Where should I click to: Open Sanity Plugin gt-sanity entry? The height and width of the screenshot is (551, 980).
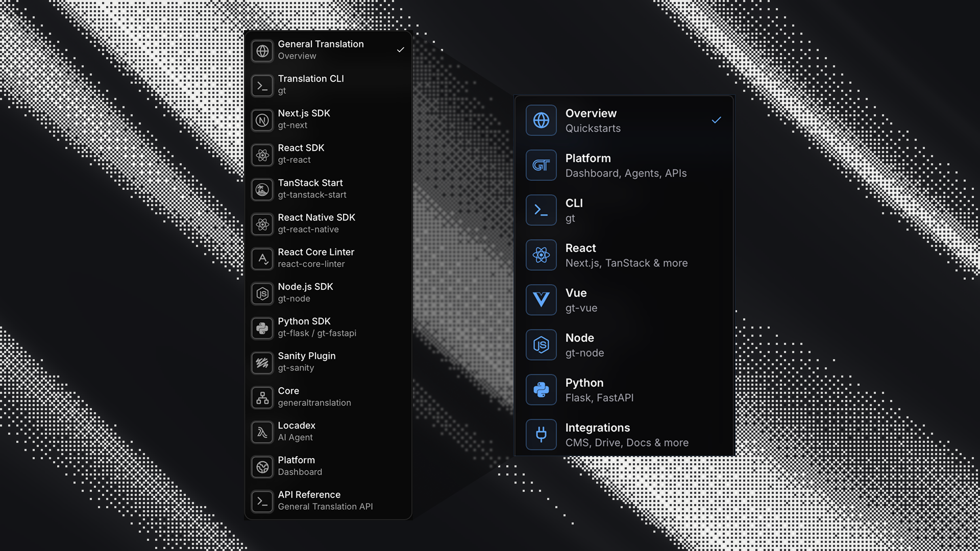pos(328,363)
